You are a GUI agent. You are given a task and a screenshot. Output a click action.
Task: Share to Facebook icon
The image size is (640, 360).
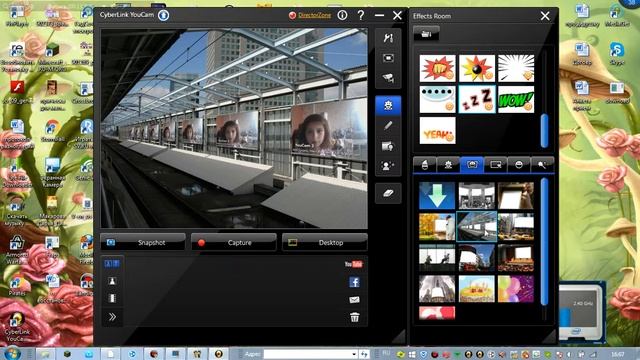pyautogui.click(x=354, y=282)
